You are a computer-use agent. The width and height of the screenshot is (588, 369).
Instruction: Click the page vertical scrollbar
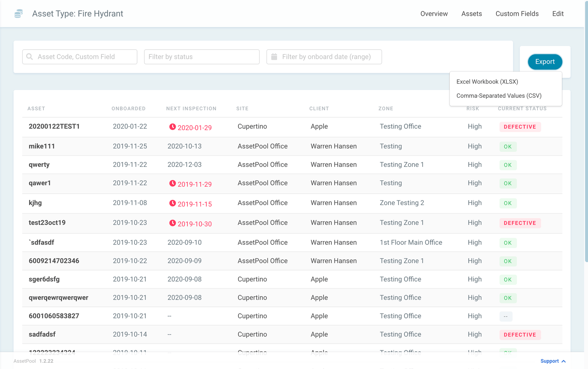click(586, 132)
